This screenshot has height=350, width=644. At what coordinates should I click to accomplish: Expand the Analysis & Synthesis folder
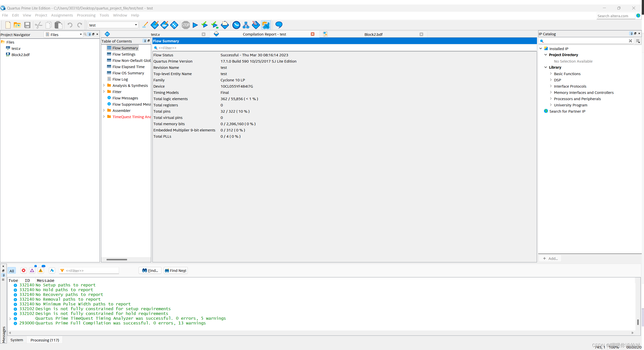coord(104,85)
